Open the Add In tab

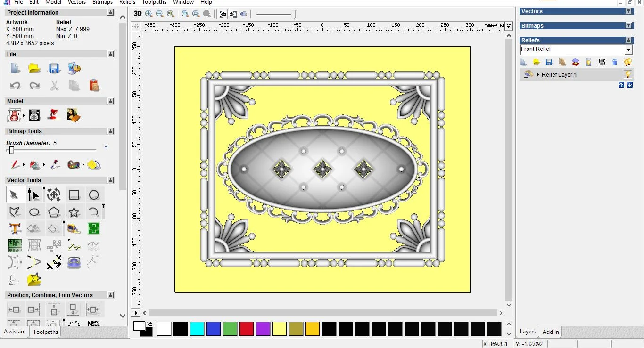tap(551, 332)
